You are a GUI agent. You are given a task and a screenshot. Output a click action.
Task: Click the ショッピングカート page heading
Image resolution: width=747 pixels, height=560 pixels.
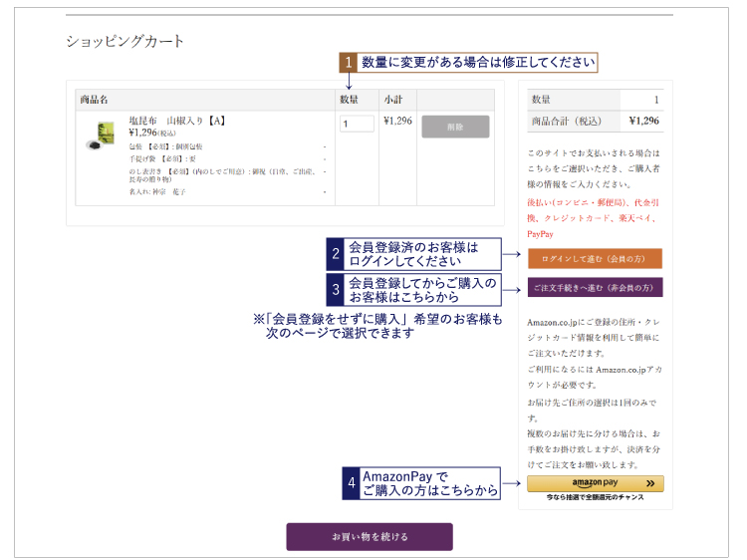click(125, 41)
